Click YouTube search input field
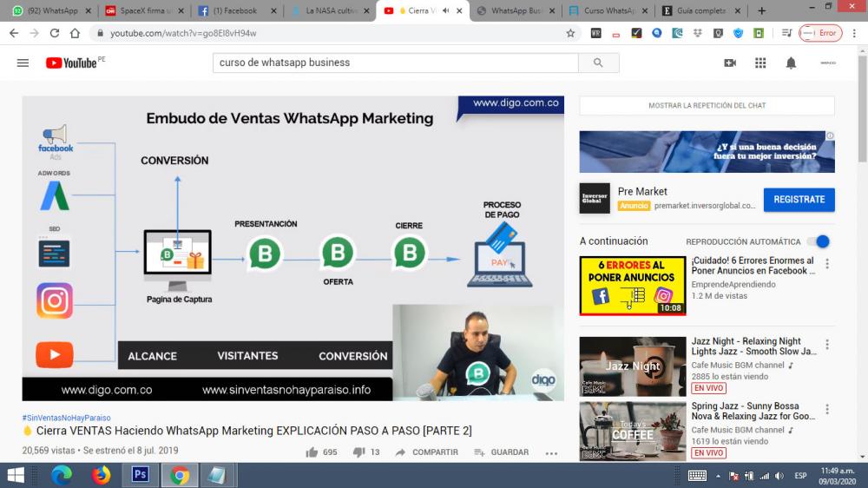 (395, 63)
